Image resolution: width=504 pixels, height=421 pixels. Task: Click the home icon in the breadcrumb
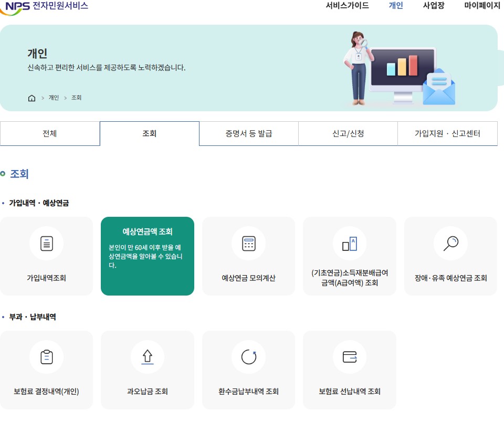click(x=31, y=98)
